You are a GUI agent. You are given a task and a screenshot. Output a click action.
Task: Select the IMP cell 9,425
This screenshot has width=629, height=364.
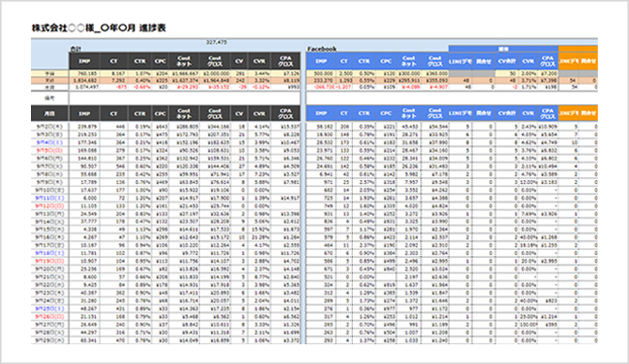pyautogui.click(x=84, y=285)
